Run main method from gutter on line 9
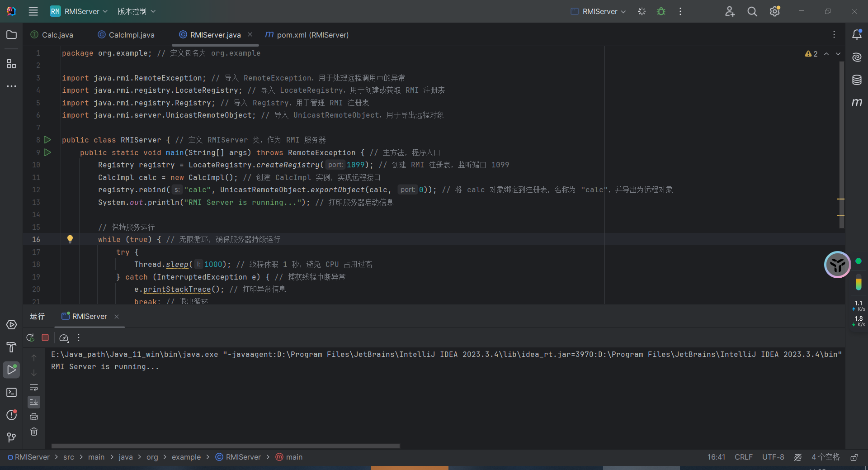This screenshot has height=470, width=868. 47,152
